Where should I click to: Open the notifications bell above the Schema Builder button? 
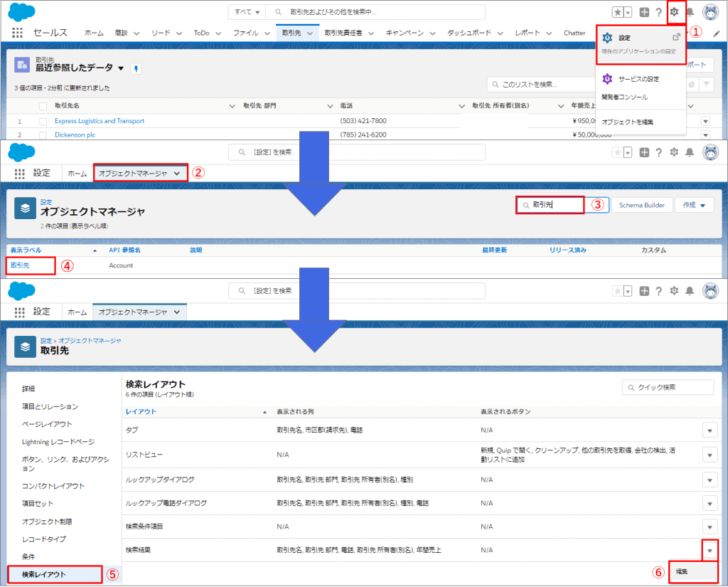coord(690,152)
